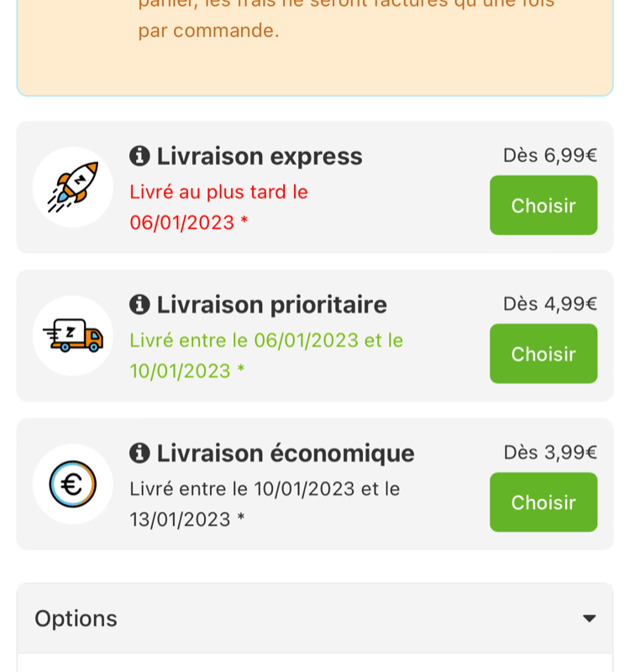Viewport: 630px width, 672px height.
Task: Open the Options section header
Action: coord(315,618)
